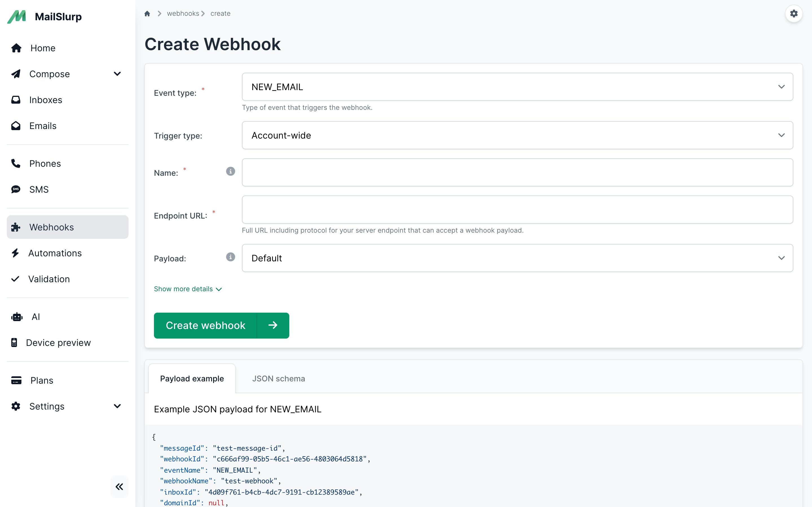Open the SMS sidebar item
This screenshot has height=507, width=812.
[39, 190]
